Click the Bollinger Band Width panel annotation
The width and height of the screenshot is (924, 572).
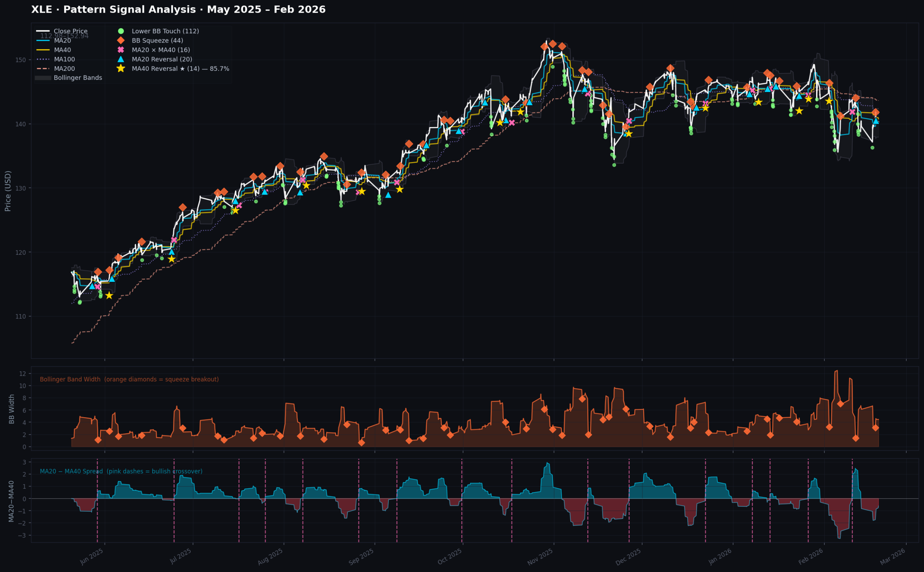point(129,379)
